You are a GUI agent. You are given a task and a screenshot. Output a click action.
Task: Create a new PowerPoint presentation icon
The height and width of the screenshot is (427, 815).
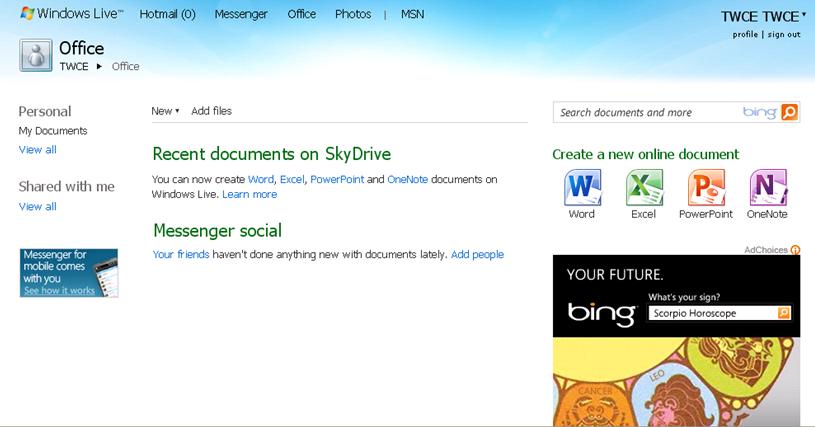point(706,188)
